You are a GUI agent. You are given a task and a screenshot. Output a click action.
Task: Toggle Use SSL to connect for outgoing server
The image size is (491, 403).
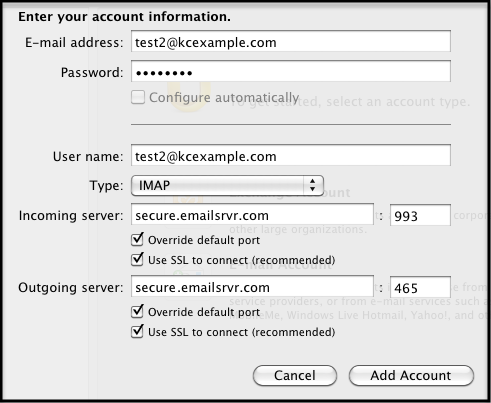pyautogui.click(x=137, y=331)
